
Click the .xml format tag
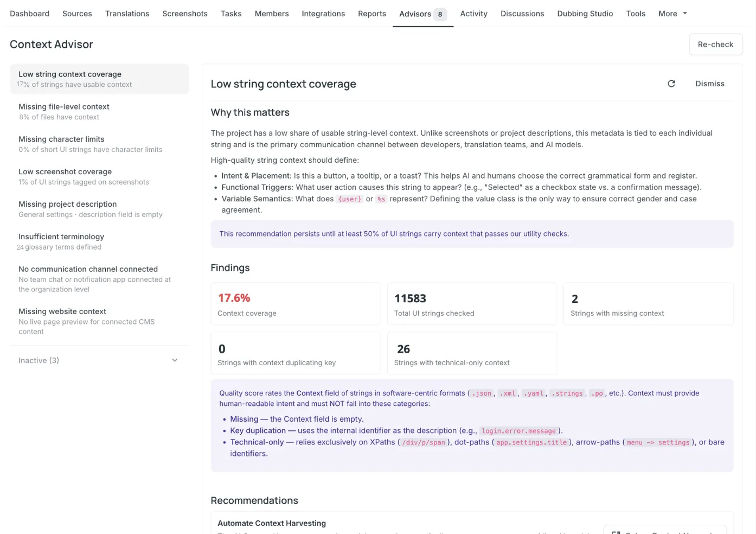pos(508,393)
